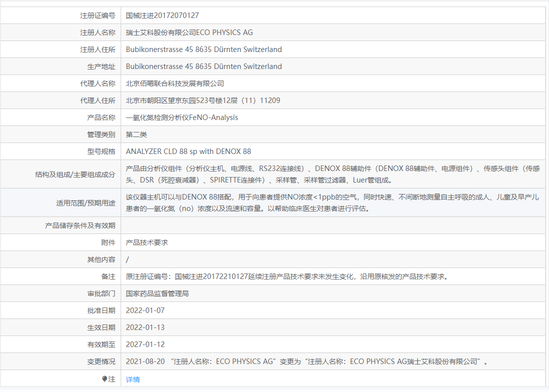Click the approval date 2022-01-07
Screen dimensions: 549x392
pyautogui.click(x=145, y=310)
